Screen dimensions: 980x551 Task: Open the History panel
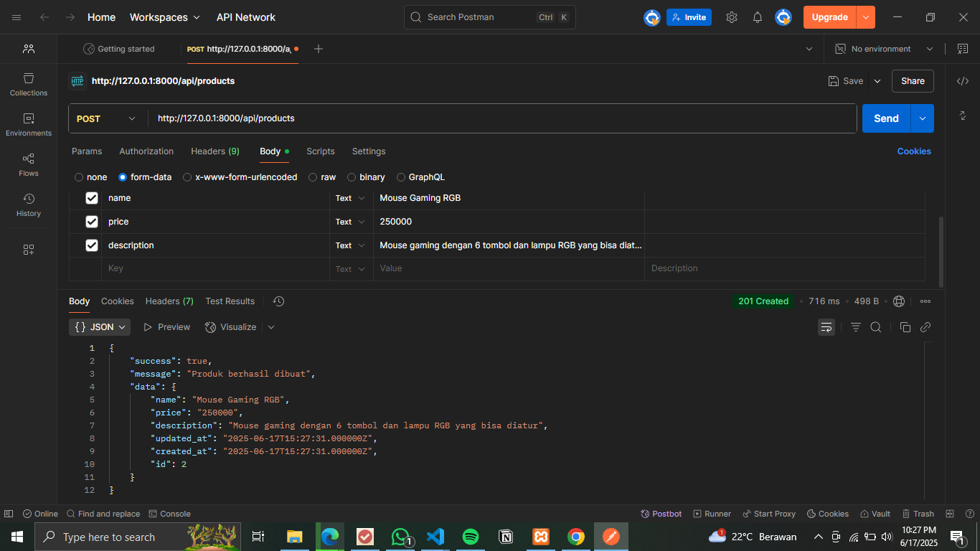(x=28, y=205)
